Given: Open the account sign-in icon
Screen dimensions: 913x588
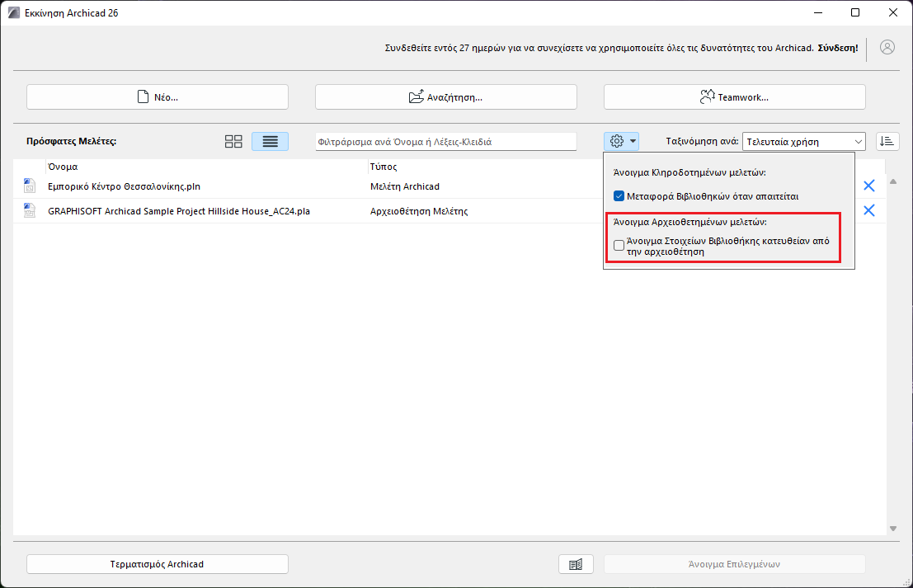Looking at the screenshot, I should [887, 47].
